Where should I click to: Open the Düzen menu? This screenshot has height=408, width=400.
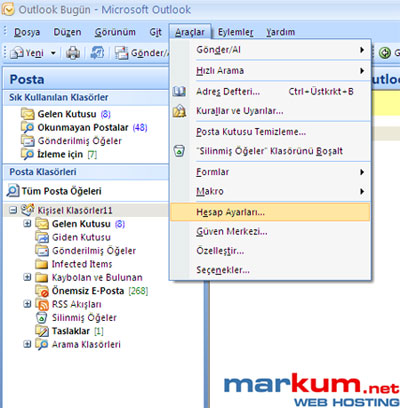(x=67, y=32)
